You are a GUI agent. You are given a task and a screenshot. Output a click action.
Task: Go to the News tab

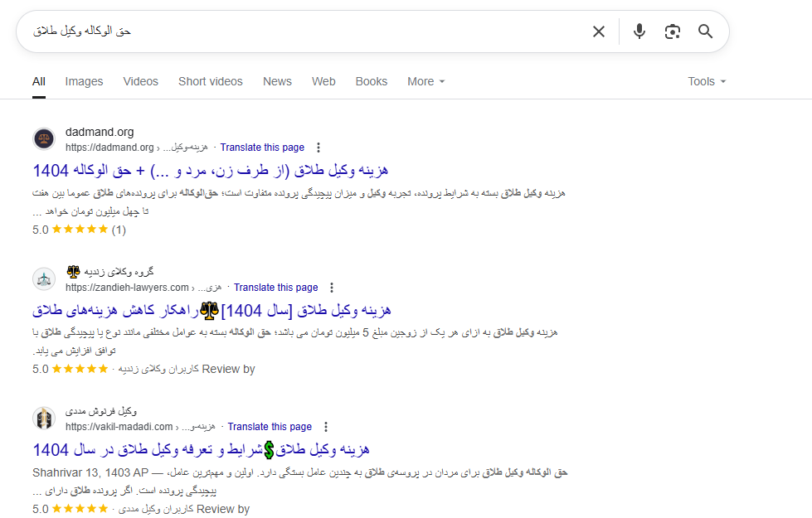click(x=278, y=82)
